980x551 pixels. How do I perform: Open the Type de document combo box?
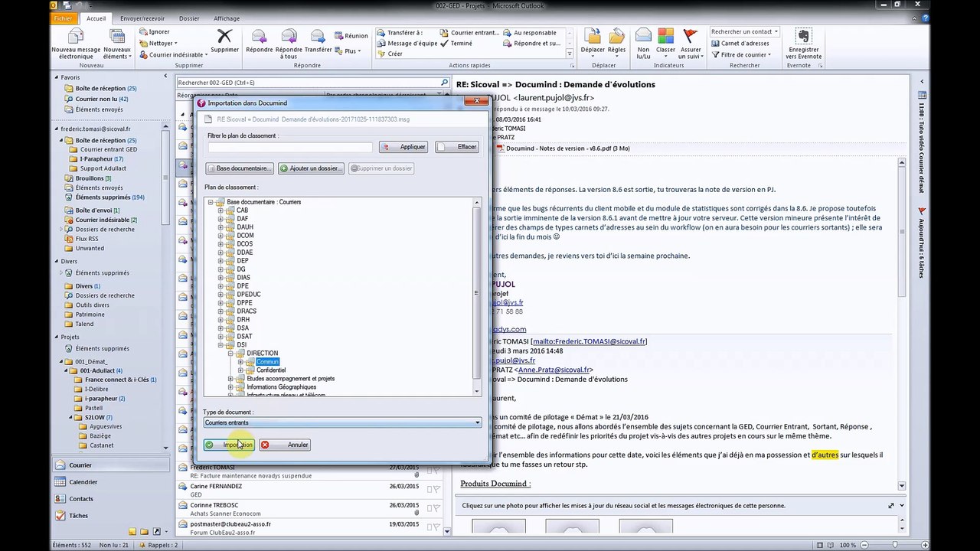coord(342,422)
